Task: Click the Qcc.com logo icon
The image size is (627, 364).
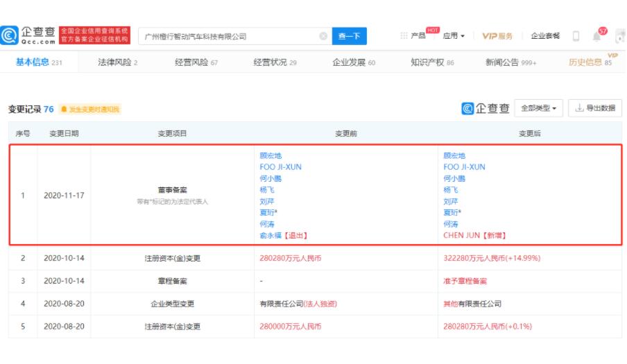Action: [10, 35]
